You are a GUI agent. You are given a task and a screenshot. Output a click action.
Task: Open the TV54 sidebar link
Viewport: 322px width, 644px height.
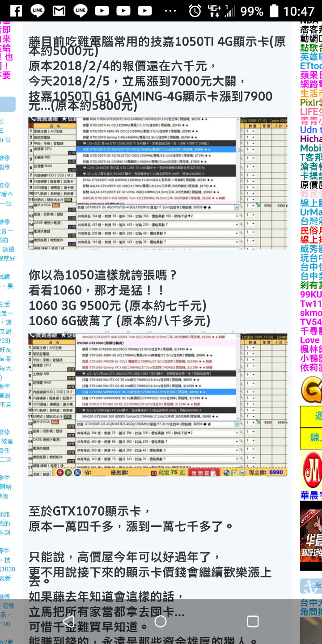[x=311, y=322]
